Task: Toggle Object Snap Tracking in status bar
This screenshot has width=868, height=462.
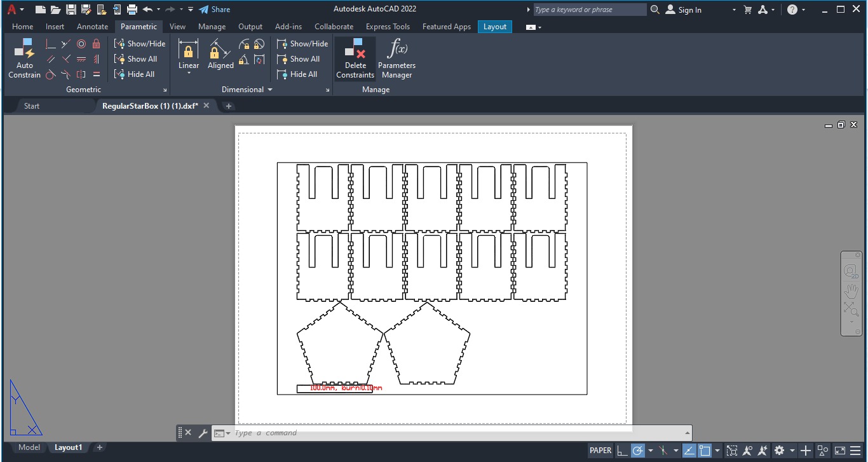Action: click(689, 451)
